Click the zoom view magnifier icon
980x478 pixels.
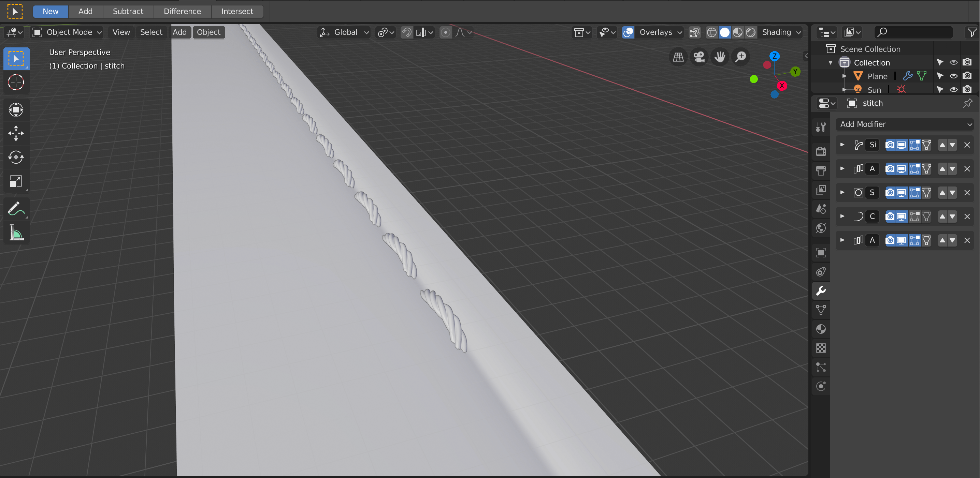tap(741, 57)
